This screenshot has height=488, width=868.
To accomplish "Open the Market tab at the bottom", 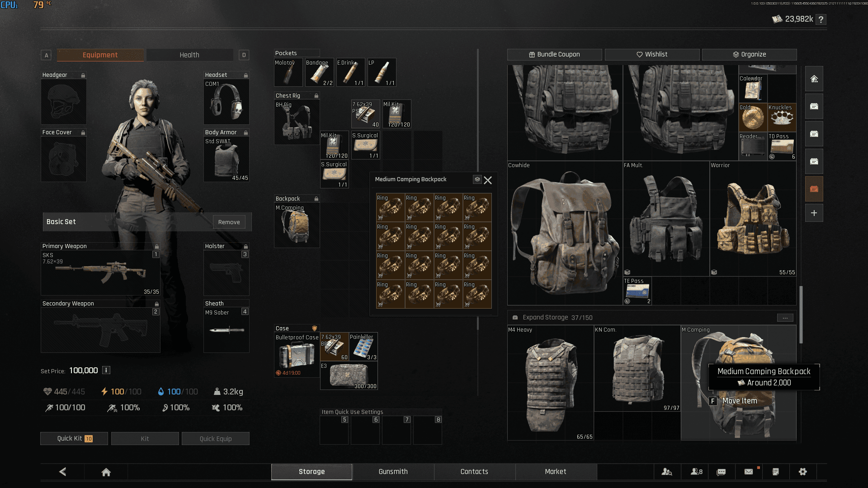I will click(x=556, y=471).
